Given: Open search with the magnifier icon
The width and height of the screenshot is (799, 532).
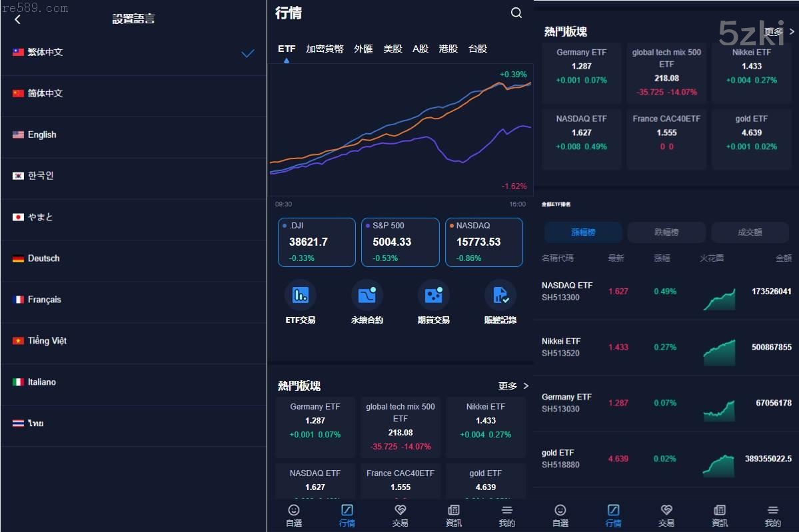Looking at the screenshot, I should 516,13.
